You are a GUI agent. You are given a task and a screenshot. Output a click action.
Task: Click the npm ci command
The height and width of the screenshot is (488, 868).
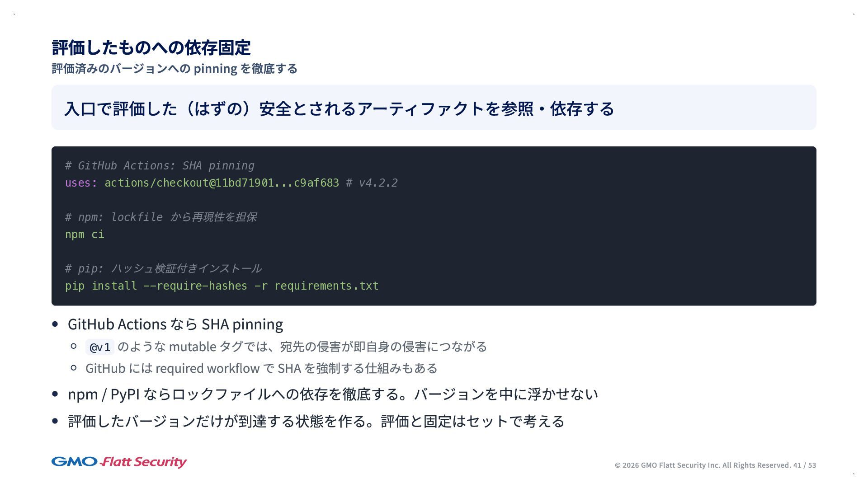point(85,235)
